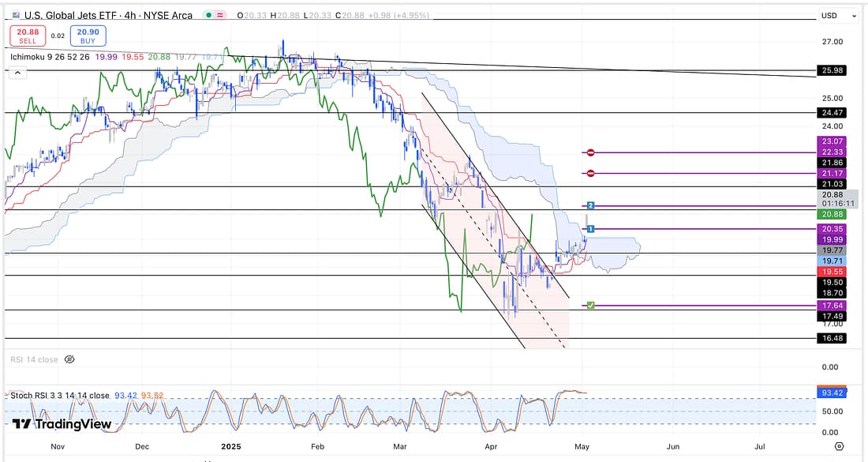
Task: Select the blue number 1 target marker
Action: pyautogui.click(x=590, y=229)
